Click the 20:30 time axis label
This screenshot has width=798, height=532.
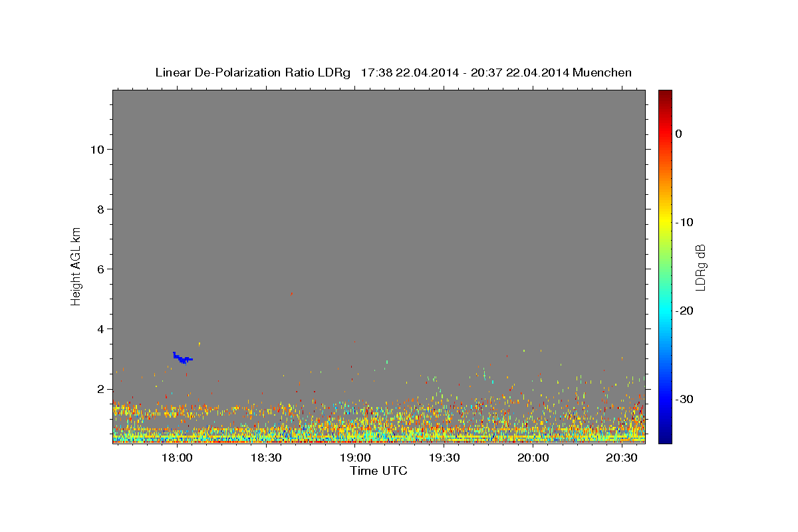pos(622,458)
